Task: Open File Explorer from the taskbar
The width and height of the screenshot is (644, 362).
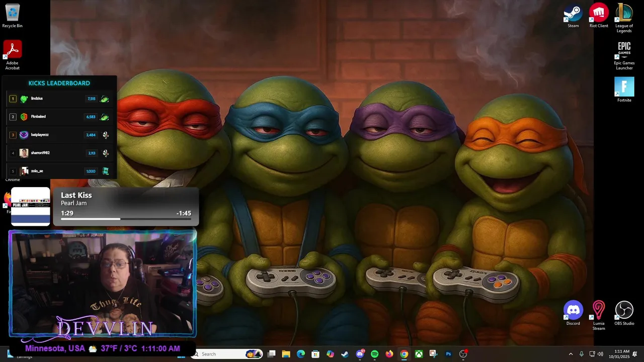Action: 286,354
